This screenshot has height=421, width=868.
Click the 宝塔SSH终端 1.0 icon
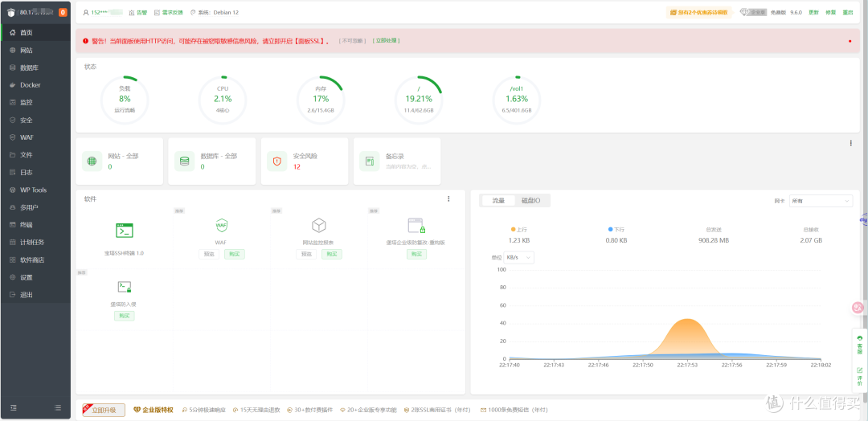[x=124, y=230]
